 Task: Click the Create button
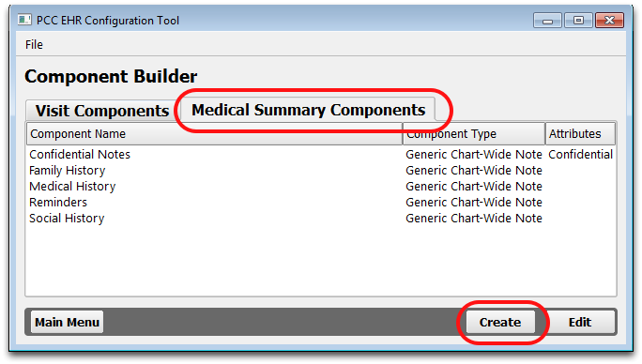[500, 322]
